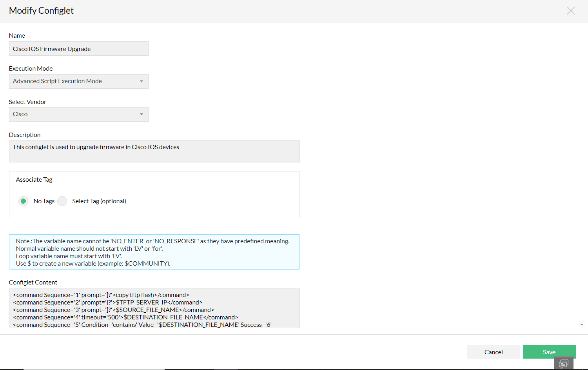Select the No Tags radio button

(x=24, y=201)
